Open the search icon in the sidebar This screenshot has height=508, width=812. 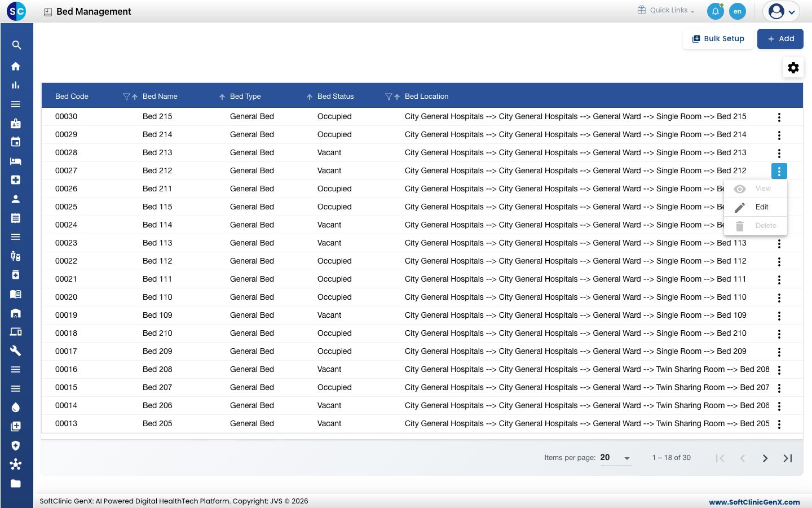(16, 45)
